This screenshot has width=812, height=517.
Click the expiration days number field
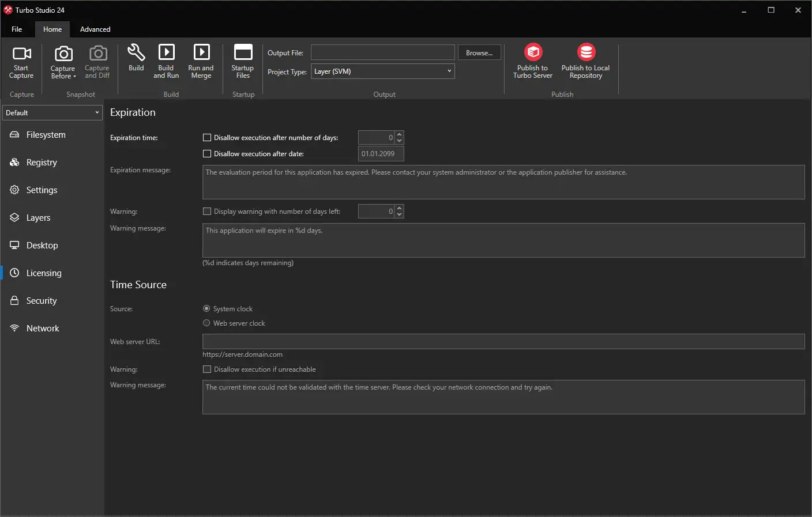point(377,138)
